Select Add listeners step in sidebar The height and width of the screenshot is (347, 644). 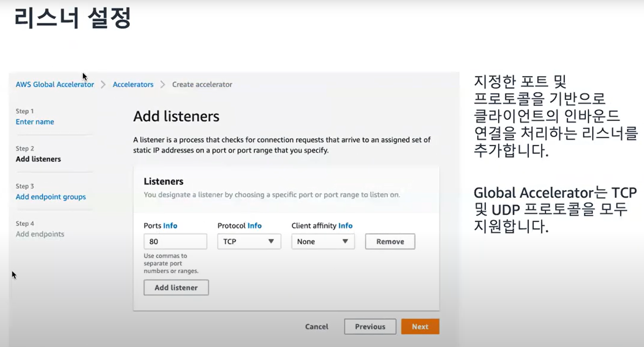click(38, 159)
